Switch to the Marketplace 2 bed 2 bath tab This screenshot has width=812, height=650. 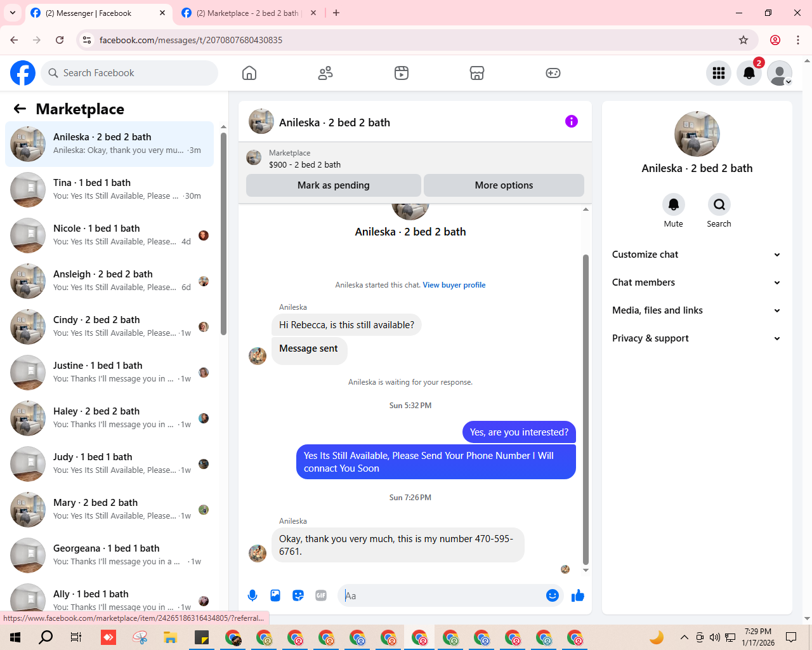(x=249, y=13)
